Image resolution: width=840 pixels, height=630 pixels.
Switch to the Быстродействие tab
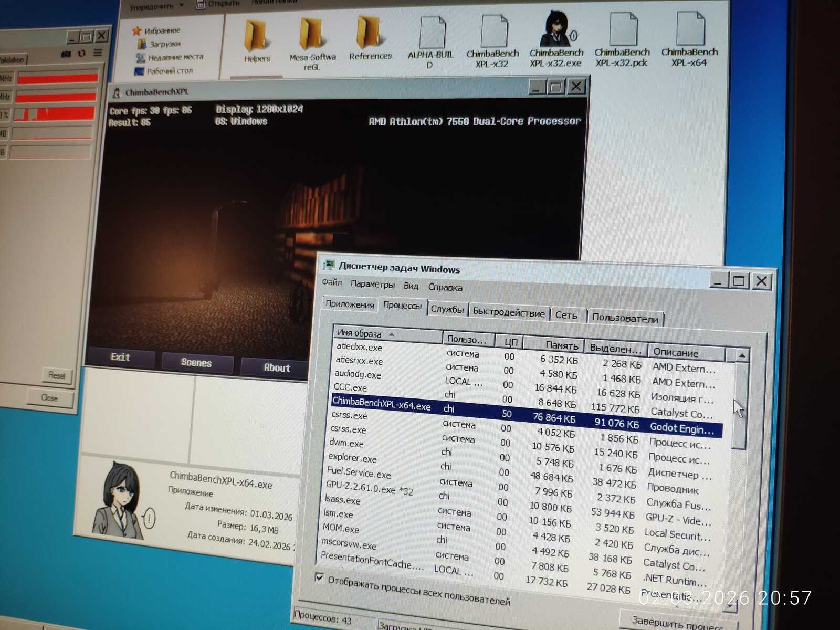(509, 312)
